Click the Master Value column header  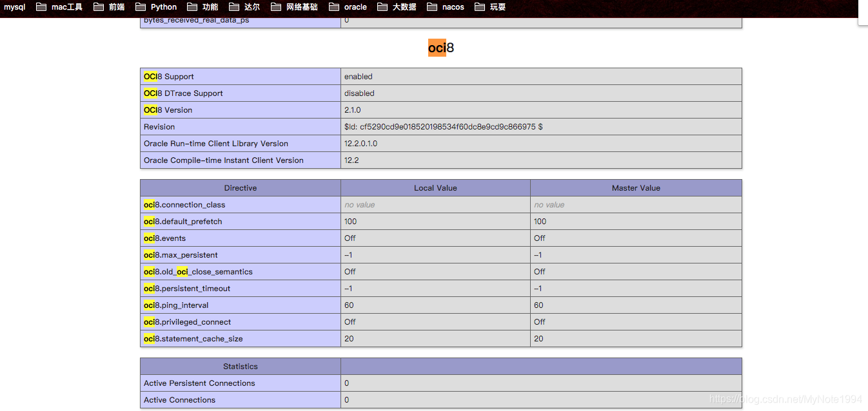(636, 188)
